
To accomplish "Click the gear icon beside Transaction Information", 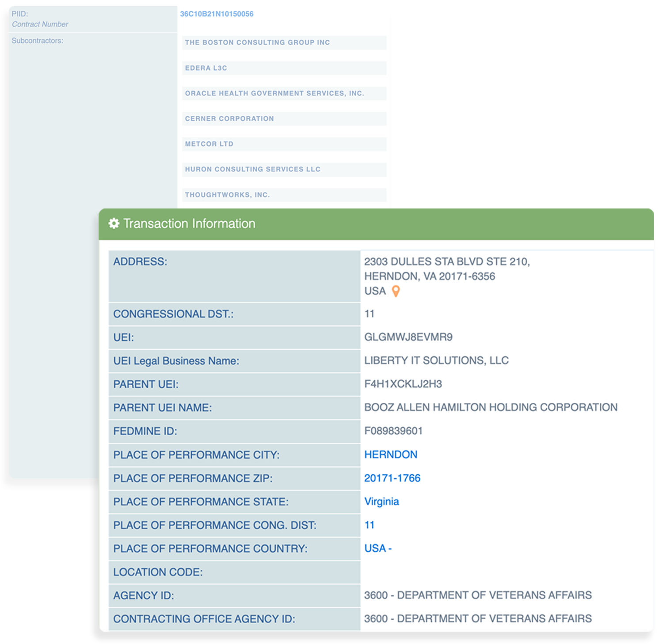I will pos(114,224).
